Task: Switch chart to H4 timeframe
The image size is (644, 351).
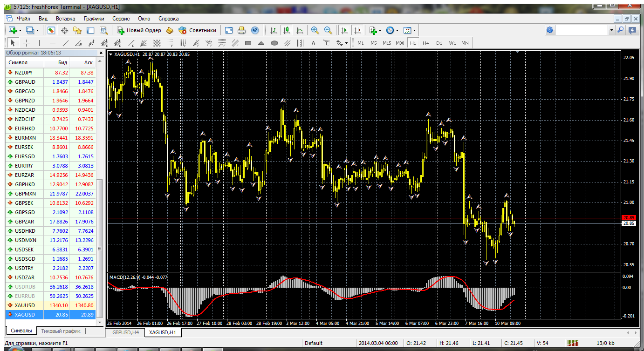Action: click(x=425, y=43)
